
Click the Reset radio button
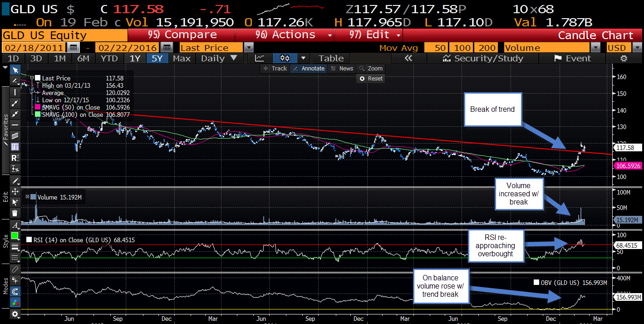[x=362, y=79]
